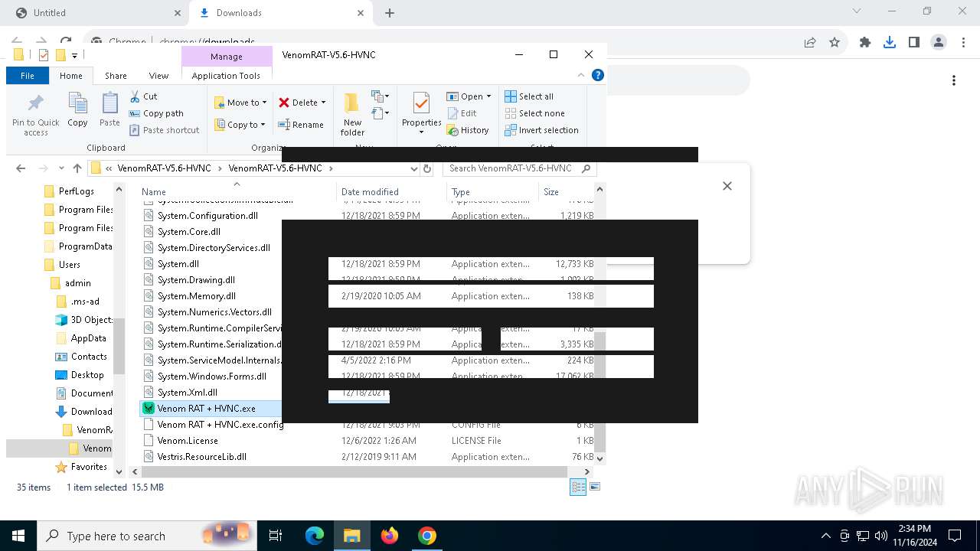This screenshot has height=551, width=980.
Task: Open the File tab
Action: click(x=28, y=76)
